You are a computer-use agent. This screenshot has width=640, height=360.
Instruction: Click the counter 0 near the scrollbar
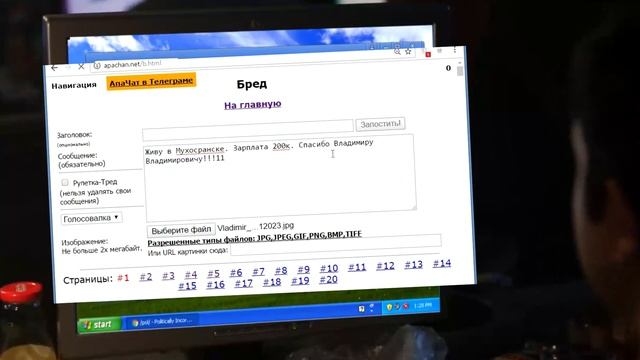pos(449,68)
